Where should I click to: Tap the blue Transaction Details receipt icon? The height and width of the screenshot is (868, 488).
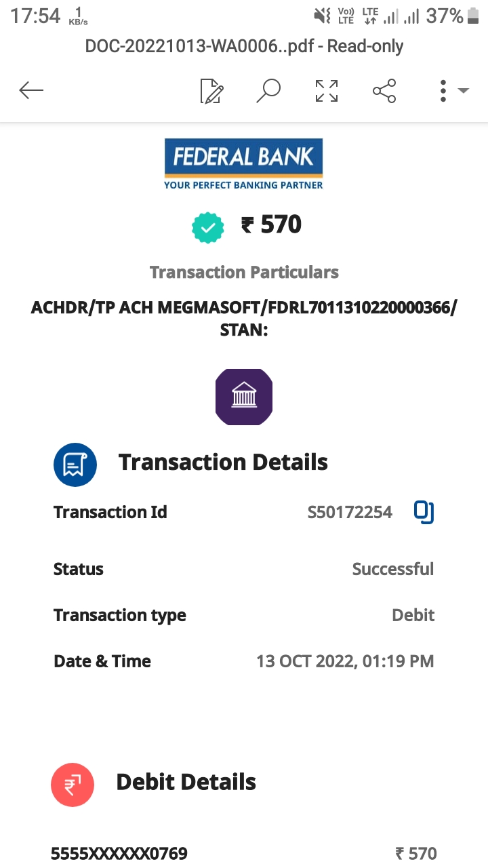click(x=75, y=465)
